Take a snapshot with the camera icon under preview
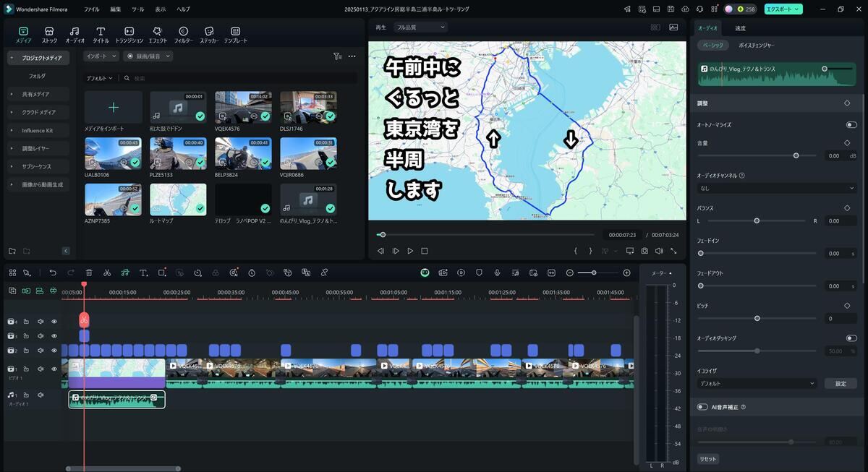868x472 pixels. coord(644,251)
